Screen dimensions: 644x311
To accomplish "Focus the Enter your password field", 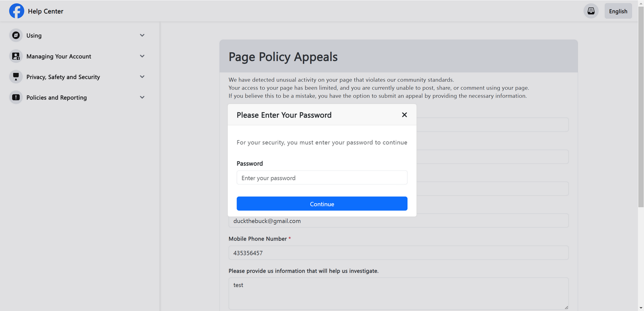I will tap(322, 178).
